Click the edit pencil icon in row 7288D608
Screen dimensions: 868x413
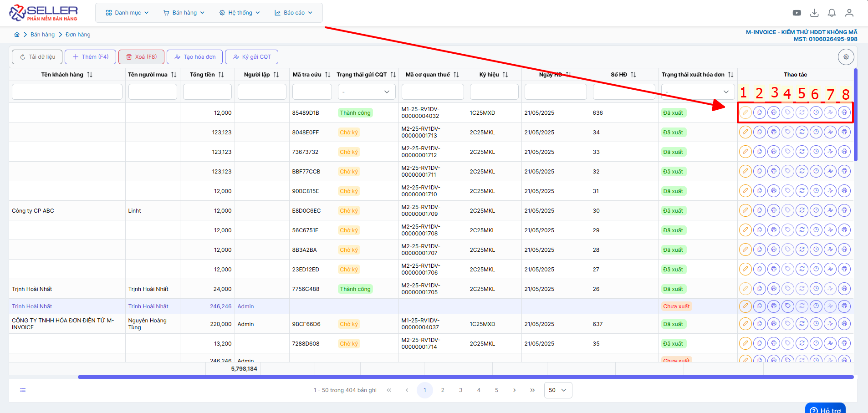[745, 344]
